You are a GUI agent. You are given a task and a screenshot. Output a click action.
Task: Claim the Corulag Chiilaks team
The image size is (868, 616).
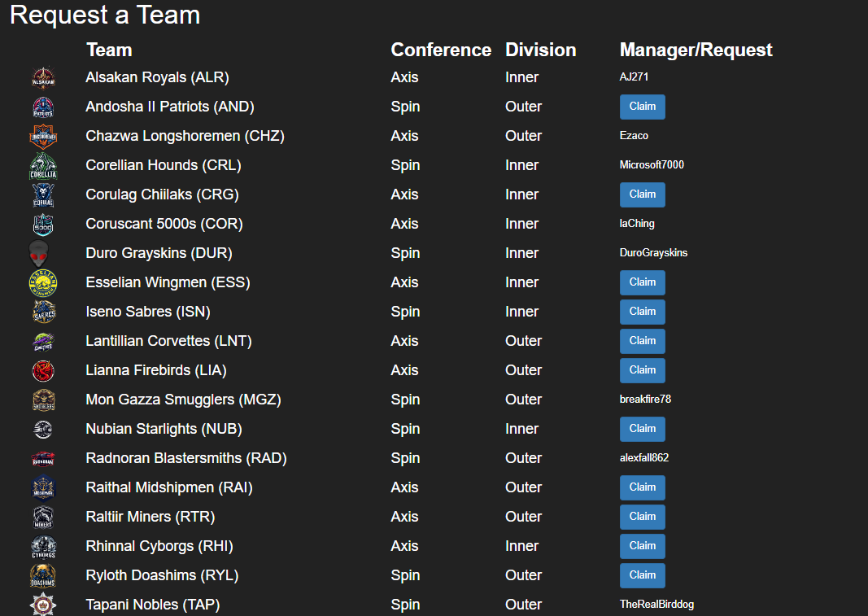coord(642,194)
